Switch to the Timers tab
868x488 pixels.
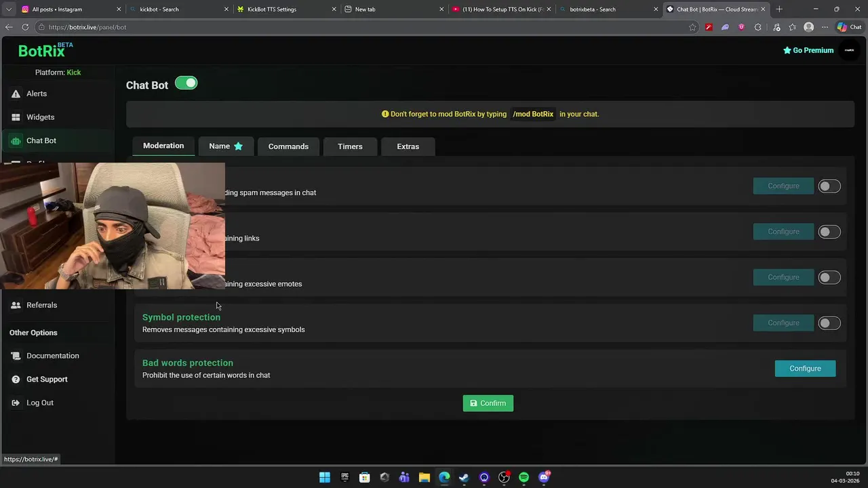[350, 146]
